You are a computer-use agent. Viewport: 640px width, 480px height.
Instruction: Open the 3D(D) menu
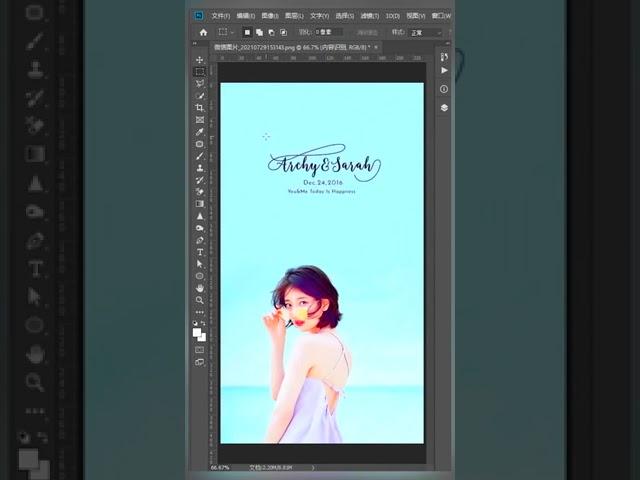tap(393, 16)
